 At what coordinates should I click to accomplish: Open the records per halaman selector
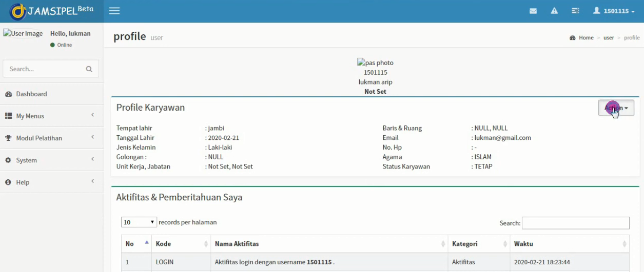click(x=139, y=222)
